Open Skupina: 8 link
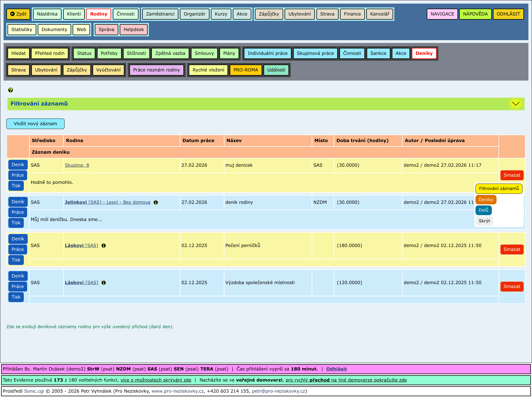The image size is (532, 404). coord(77,165)
